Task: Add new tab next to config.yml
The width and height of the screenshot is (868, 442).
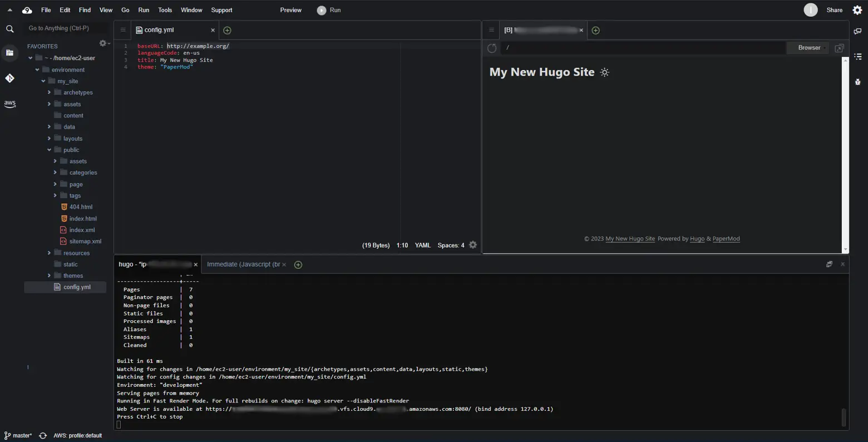Action: tap(227, 30)
